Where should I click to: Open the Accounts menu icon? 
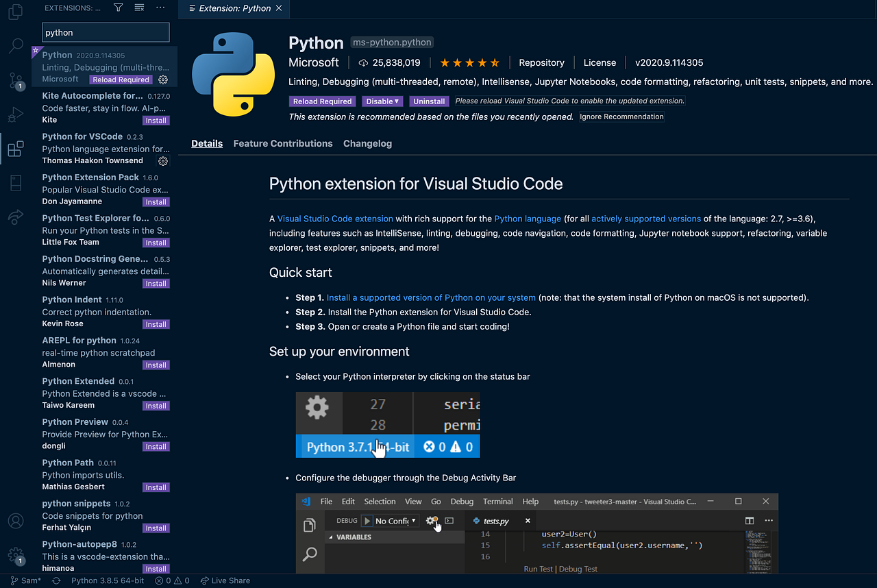click(x=15, y=521)
